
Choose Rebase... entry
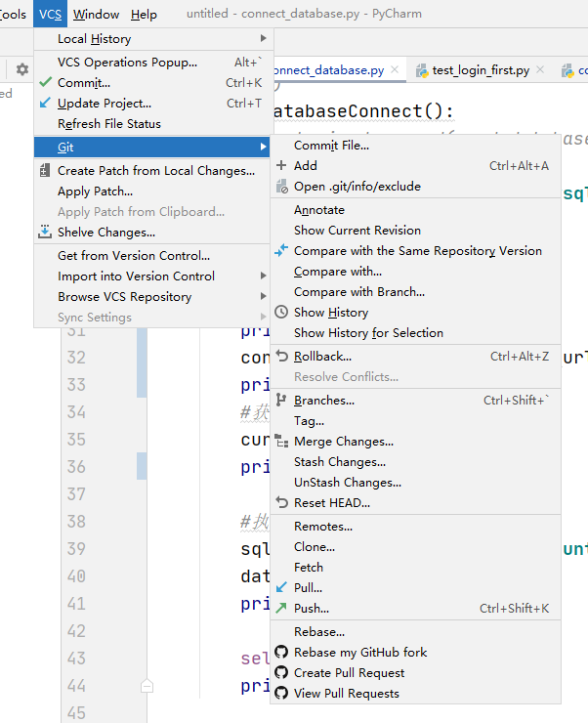coord(415,632)
